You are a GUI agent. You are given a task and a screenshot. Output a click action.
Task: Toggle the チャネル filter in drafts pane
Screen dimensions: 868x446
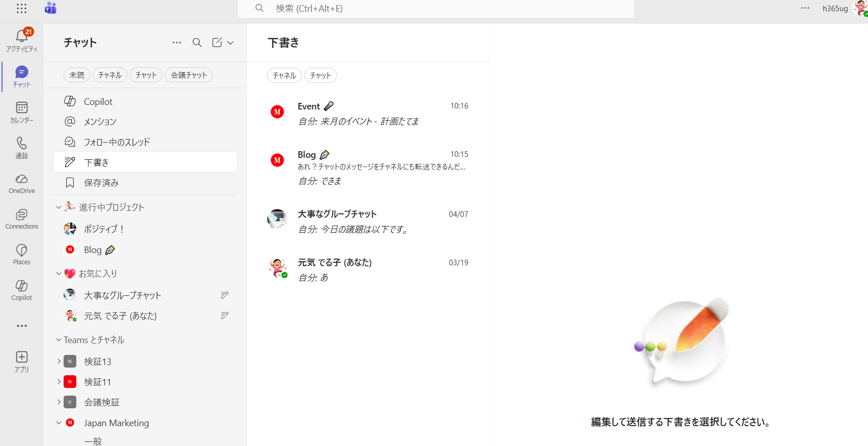point(284,75)
